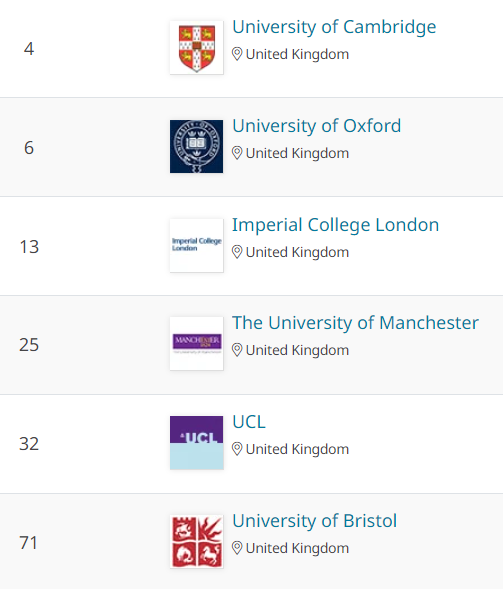Click location pin icon under Oxford
Image resolution: width=503 pixels, height=589 pixels.
(237, 153)
